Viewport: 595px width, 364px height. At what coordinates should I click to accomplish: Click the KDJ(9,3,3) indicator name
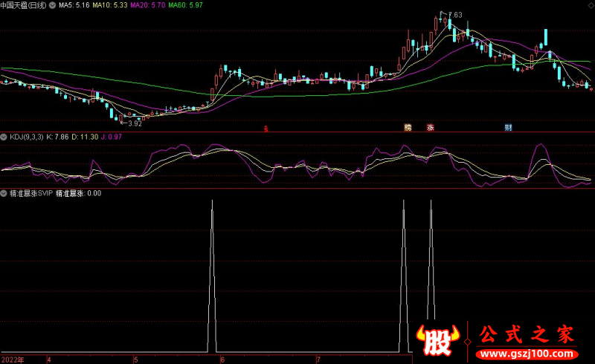[26, 137]
